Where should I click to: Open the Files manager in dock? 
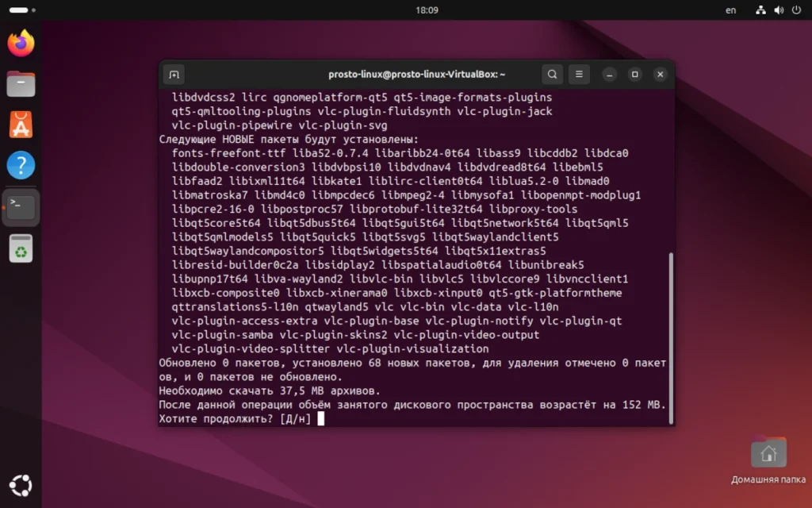[21, 84]
